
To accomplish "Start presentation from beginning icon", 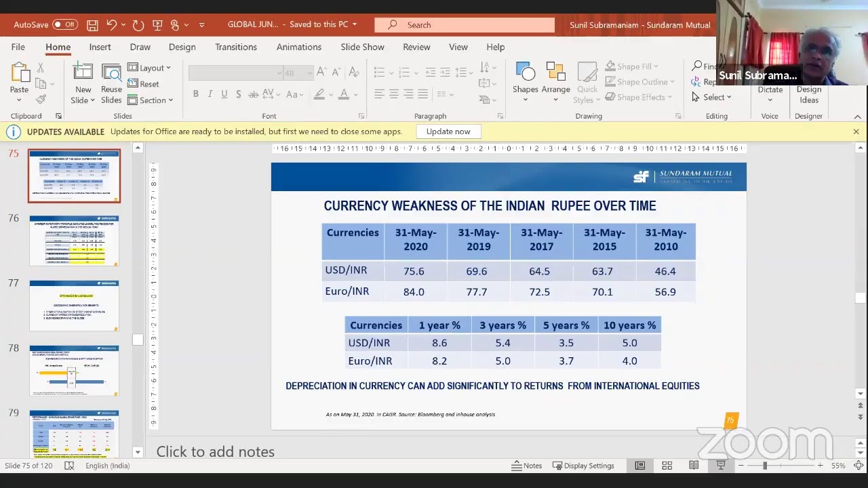I will [x=157, y=24].
